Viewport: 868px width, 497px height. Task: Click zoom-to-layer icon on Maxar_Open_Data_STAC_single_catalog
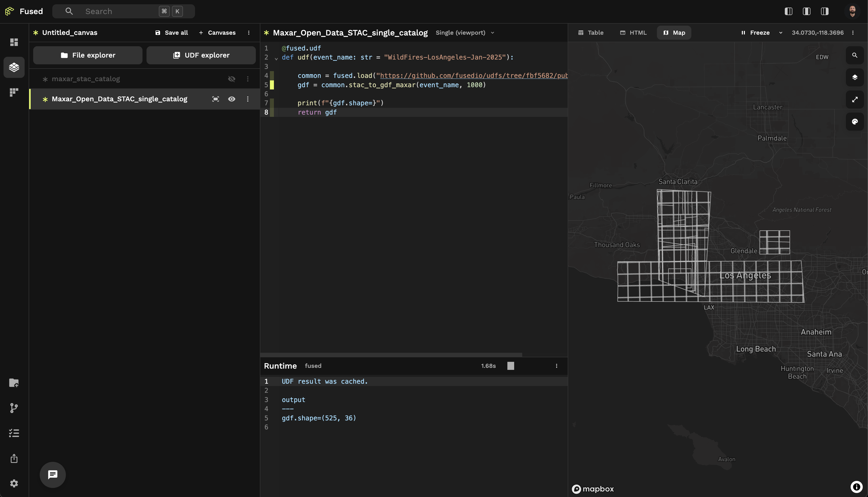point(215,99)
